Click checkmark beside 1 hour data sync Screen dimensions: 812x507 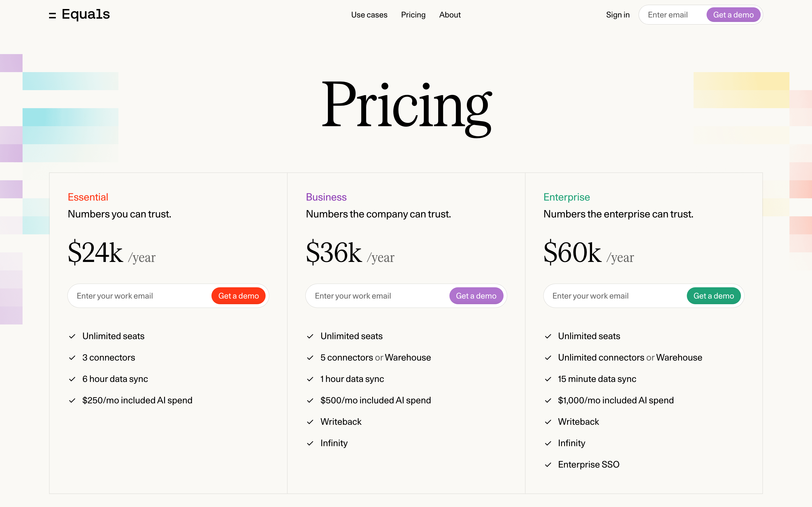coord(310,379)
